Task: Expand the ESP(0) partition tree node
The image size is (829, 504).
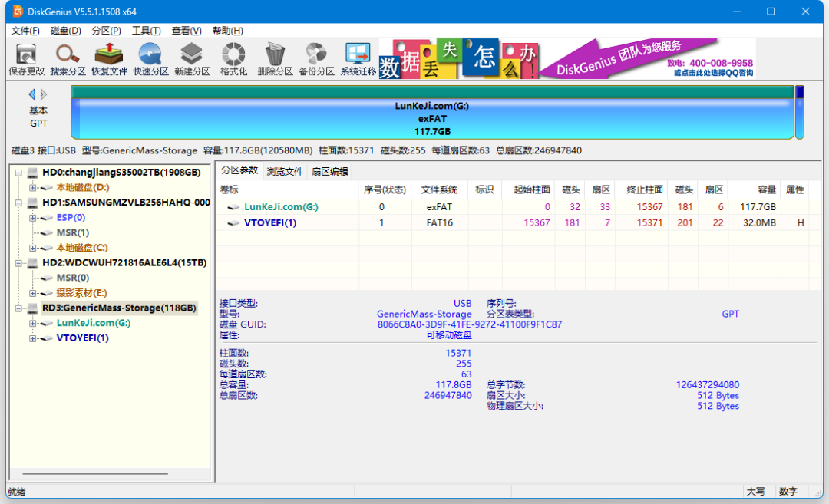Action: tap(33, 218)
